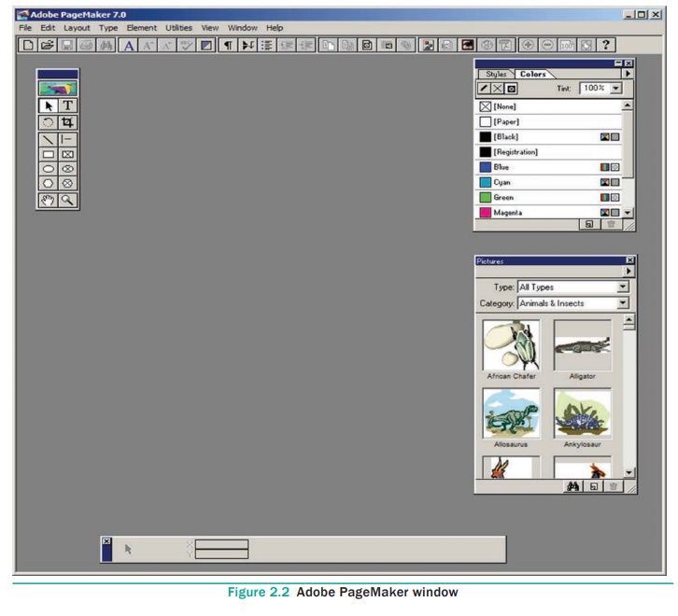Switch to the Colors tab
Image resolution: width=678 pixels, height=616 pixels.
tap(532, 75)
